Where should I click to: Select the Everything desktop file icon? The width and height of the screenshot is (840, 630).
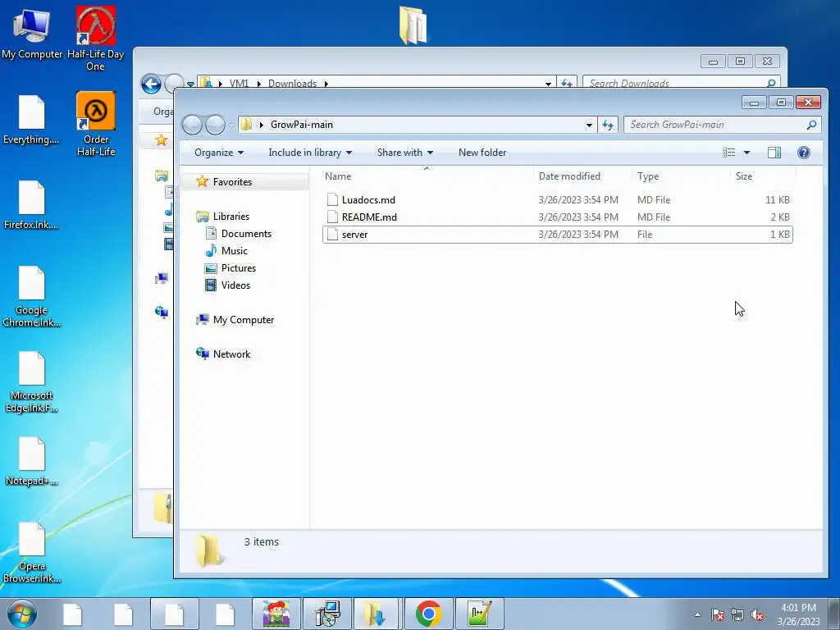[31, 119]
